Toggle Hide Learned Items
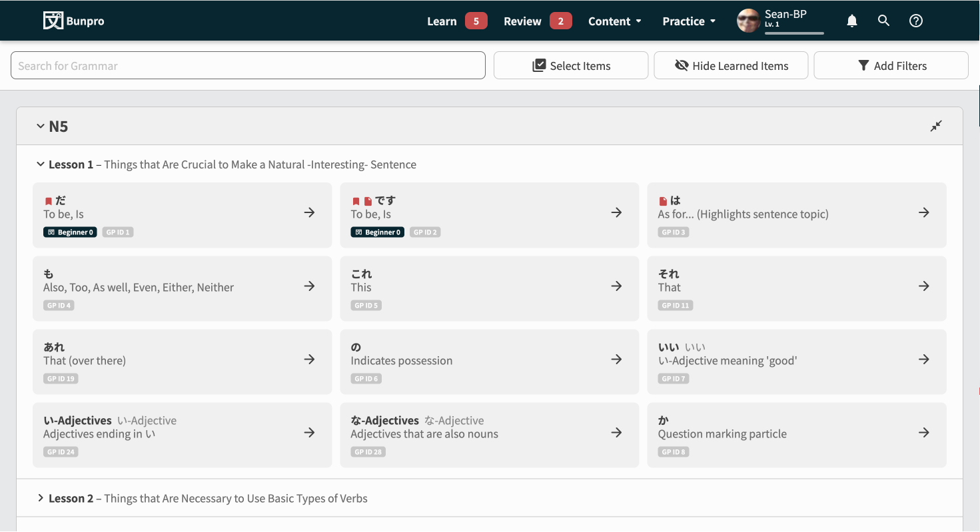980x532 pixels. tap(731, 66)
